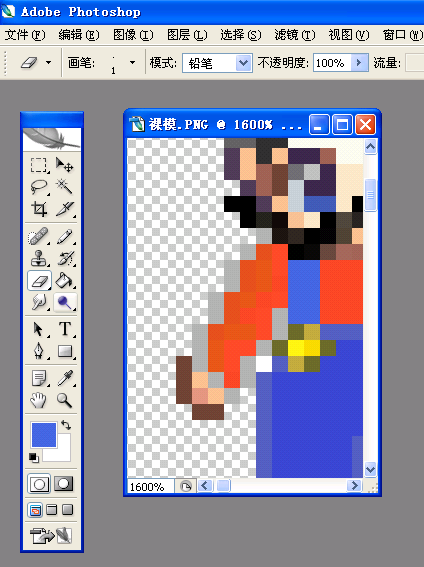Click the blue foreground color swatch
The width and height of the screenshot is (424, 567).
coord(44,434)
